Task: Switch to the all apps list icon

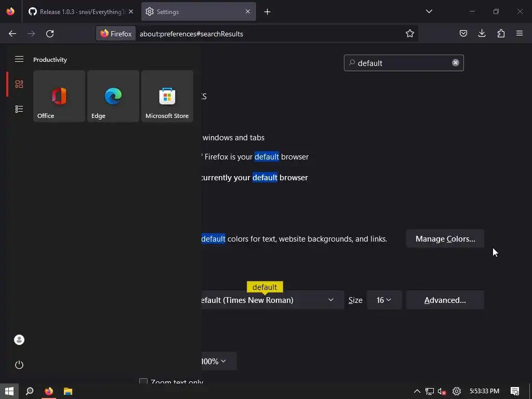Action: coord(19,109)
